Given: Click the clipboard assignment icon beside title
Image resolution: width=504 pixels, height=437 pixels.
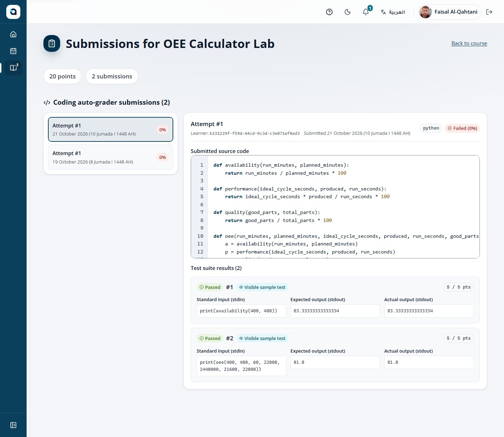Looking at the screenshot, I should point(52,44).
